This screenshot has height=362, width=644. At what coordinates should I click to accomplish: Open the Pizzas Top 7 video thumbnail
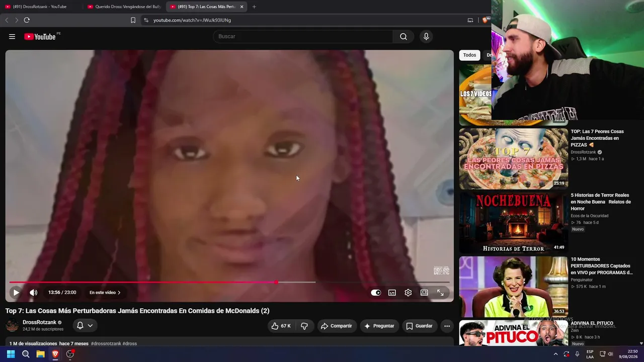513,159
